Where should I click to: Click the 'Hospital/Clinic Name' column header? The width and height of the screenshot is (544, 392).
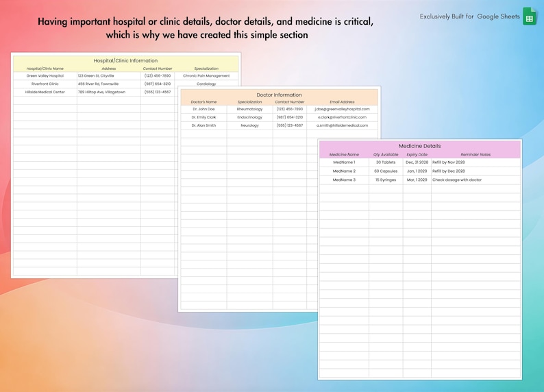pyautogui.click(x=45, y=69)
